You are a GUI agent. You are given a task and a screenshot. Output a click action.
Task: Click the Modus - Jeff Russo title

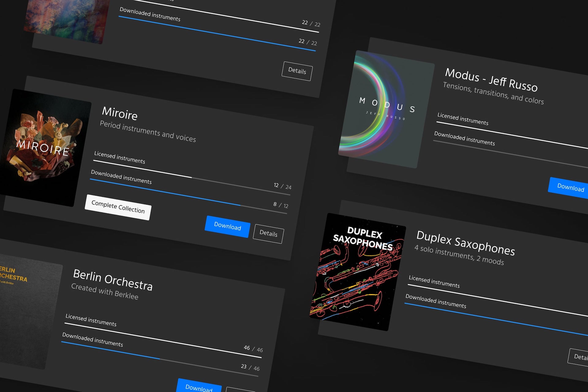tap(491, 80)
